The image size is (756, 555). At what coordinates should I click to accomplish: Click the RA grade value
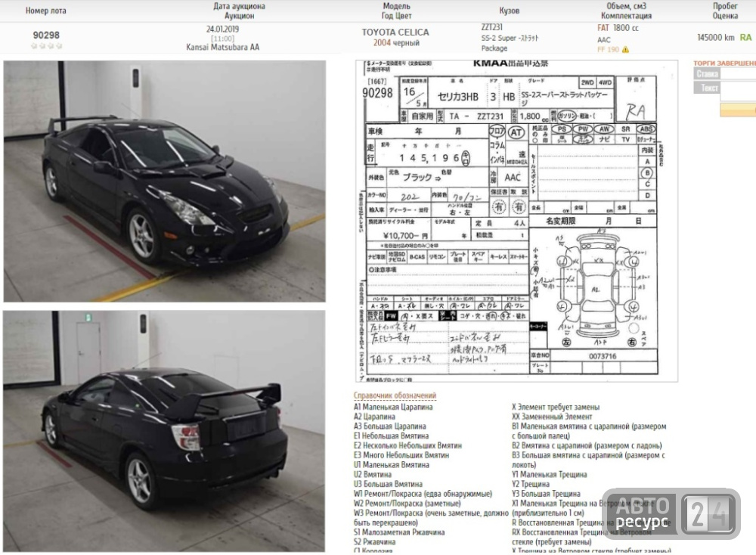tap(745, 38)
